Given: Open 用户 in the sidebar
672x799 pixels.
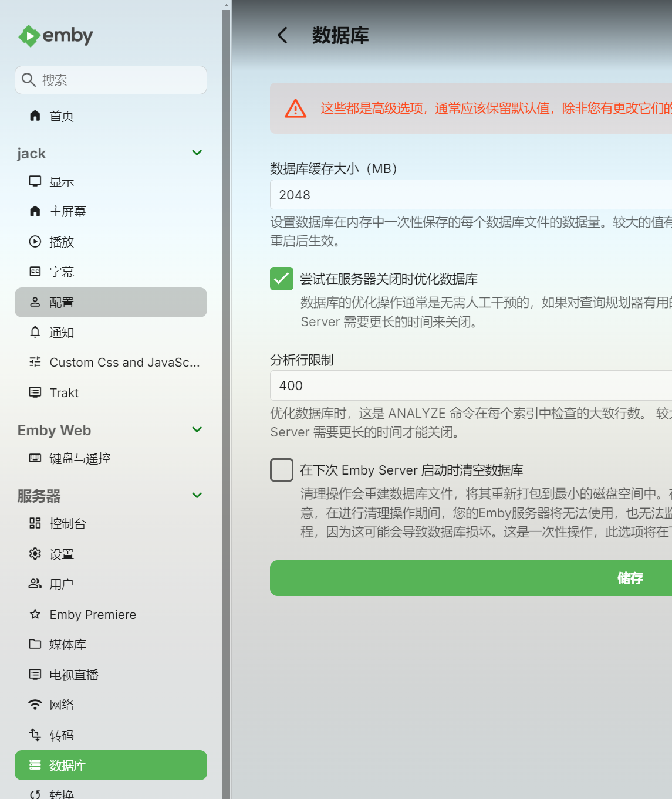Looking at the screenshot, I should 111,584.
